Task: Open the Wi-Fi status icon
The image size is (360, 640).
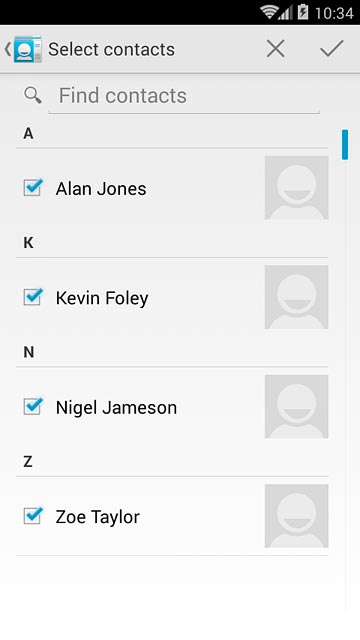Action: click(x=270, y=12)
